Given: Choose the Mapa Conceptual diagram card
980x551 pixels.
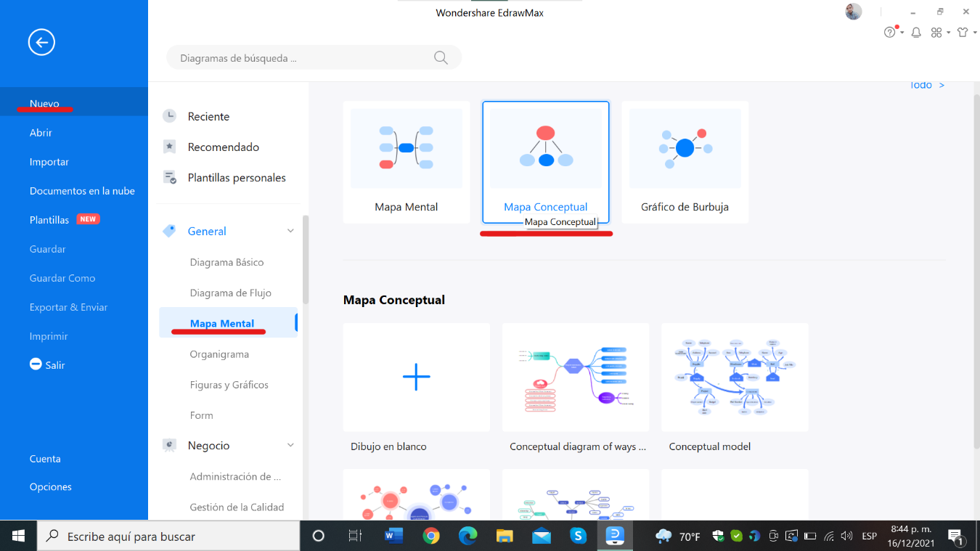Looking at the screenshot, I should [x=546, y=162].
